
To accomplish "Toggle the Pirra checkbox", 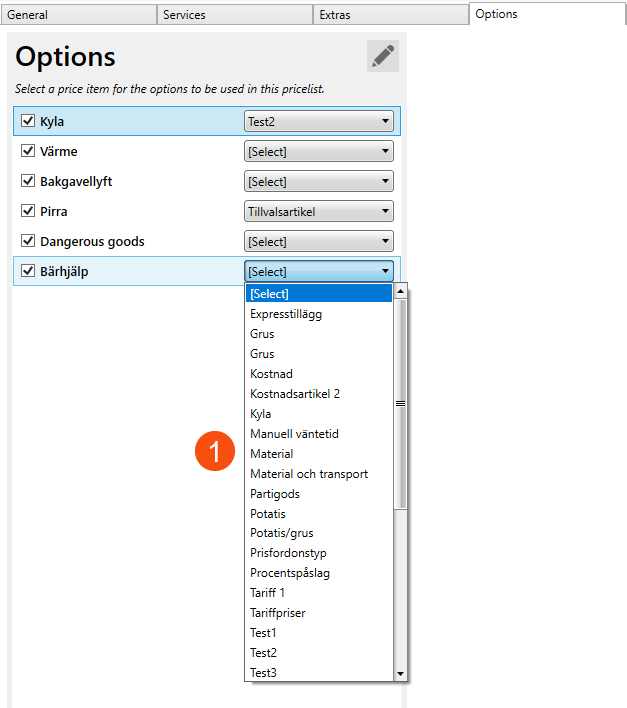I will pos(28,212).
